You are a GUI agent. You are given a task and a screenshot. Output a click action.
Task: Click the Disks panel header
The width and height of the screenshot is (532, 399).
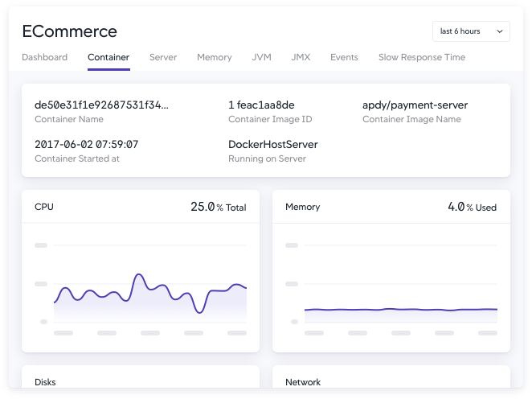[45, 382]
